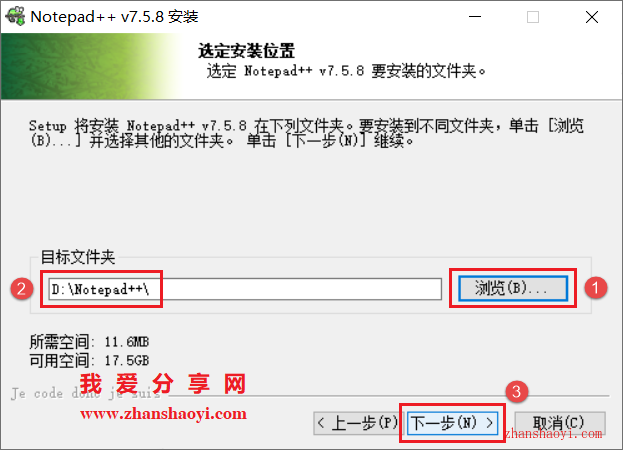Viewport: 623px width, 450px height.
Task: Click the greyed-out maximize window button
Action: (x=533, y=17)
